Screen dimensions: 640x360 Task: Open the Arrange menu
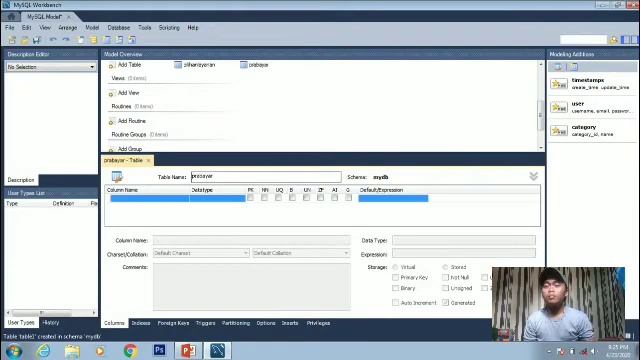click(x=68, y=28)
